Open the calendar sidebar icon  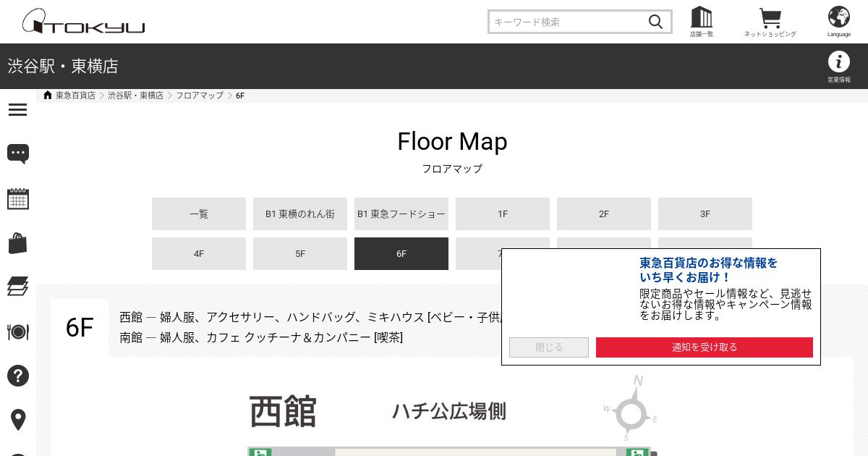tap(17, 198)
